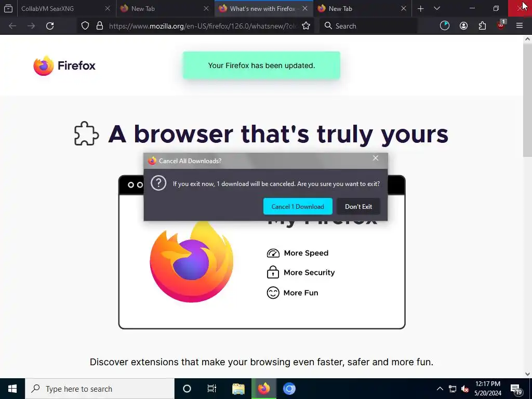Viewport: 532px width, 399px height.
Task: Open uBlock Origin extension icon
Action: (x=501, y=25)
